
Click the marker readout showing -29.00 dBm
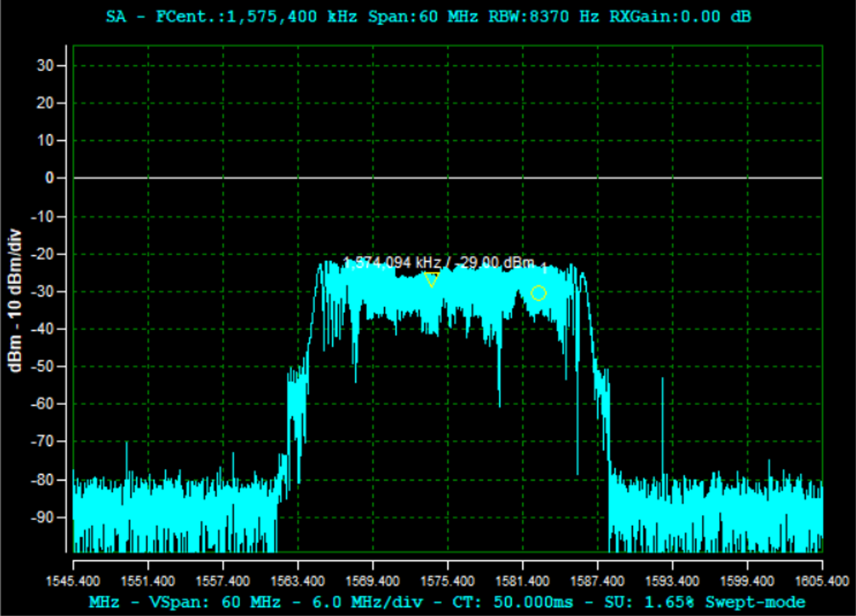[x=440, y=263]
